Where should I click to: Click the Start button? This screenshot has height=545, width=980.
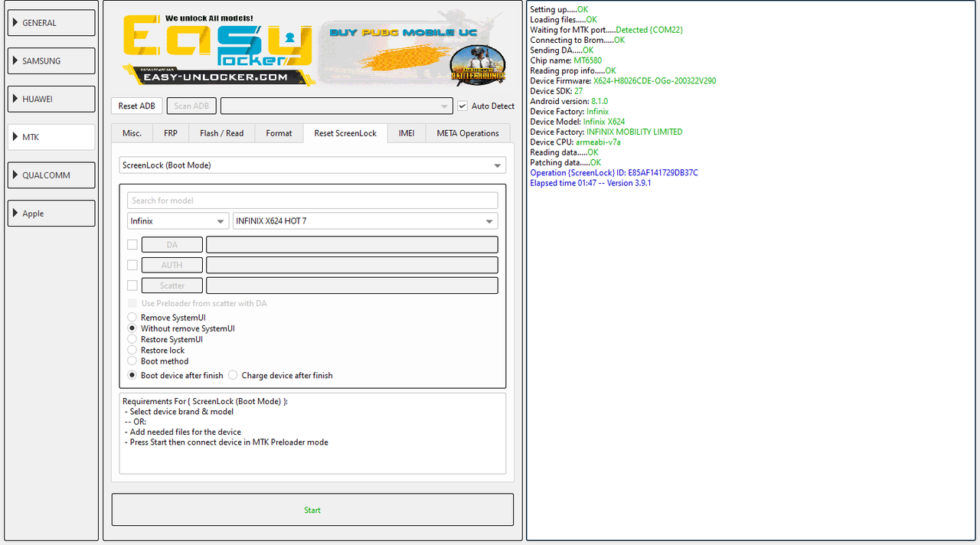(312, 510)
